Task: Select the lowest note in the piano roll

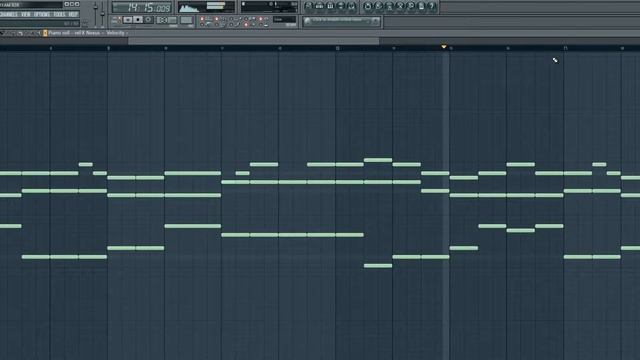Action: [378, 266]
